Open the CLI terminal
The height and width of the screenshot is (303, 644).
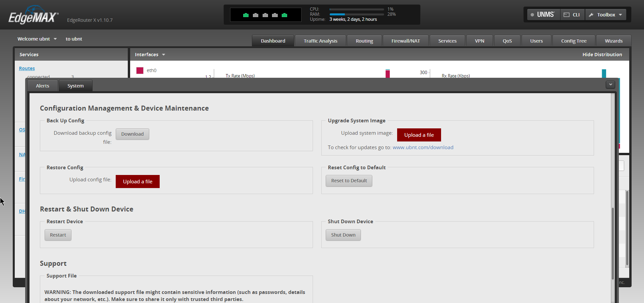point(572,15)
